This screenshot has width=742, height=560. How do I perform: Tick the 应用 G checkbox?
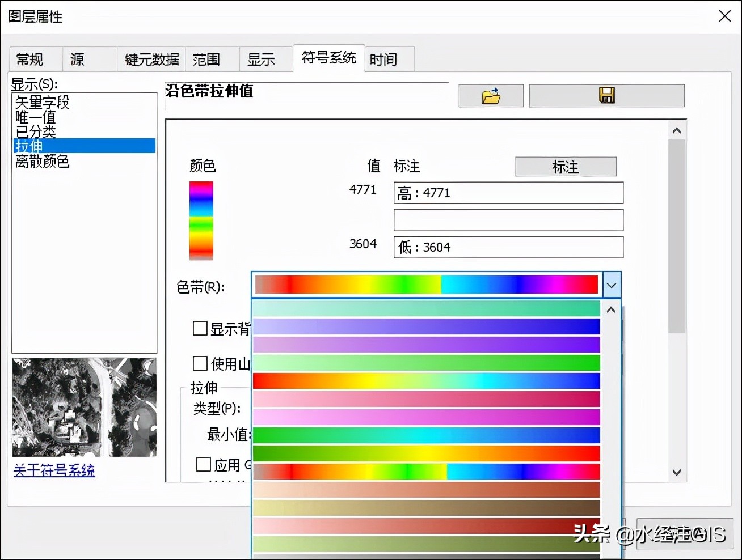(203, 464)
